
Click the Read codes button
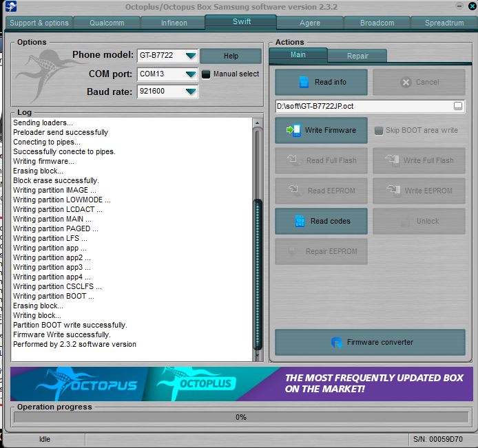pyautogui.click(x=321, y=221)
